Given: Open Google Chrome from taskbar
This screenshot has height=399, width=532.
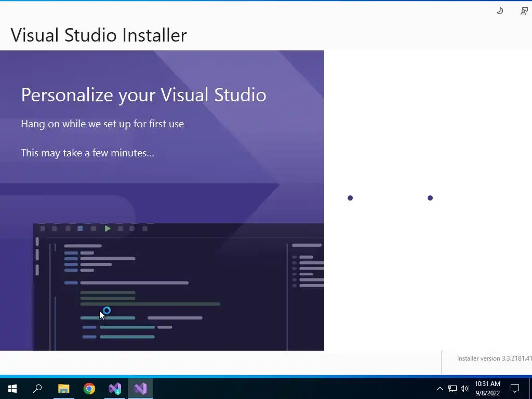Looking at the screenshot, I should click(89, 389).
